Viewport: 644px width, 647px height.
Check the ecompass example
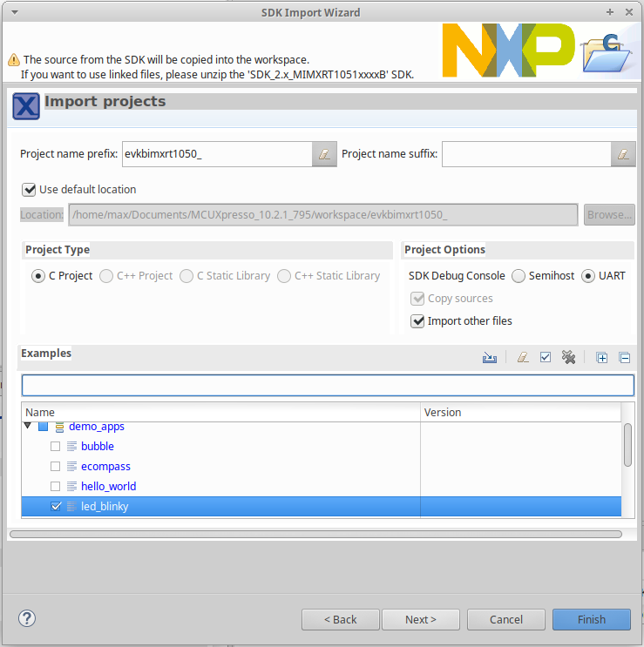coord(55,466)
